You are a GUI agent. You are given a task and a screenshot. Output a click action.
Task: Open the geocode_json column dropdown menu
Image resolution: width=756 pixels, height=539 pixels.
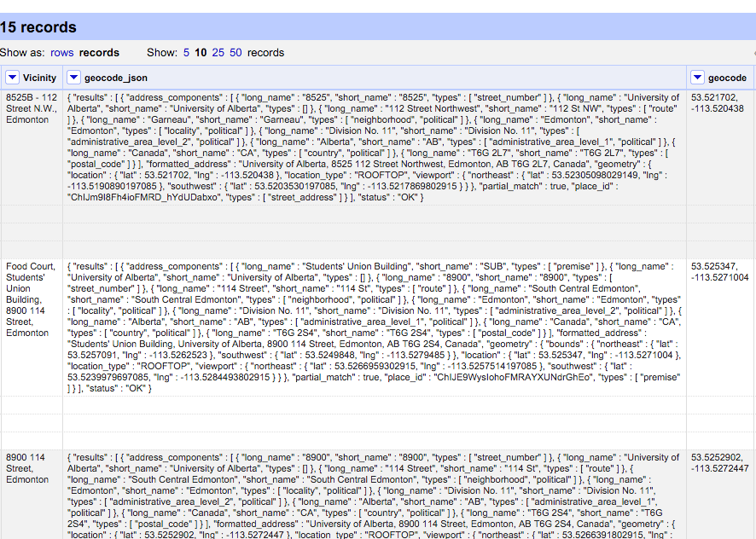[74, 78]
